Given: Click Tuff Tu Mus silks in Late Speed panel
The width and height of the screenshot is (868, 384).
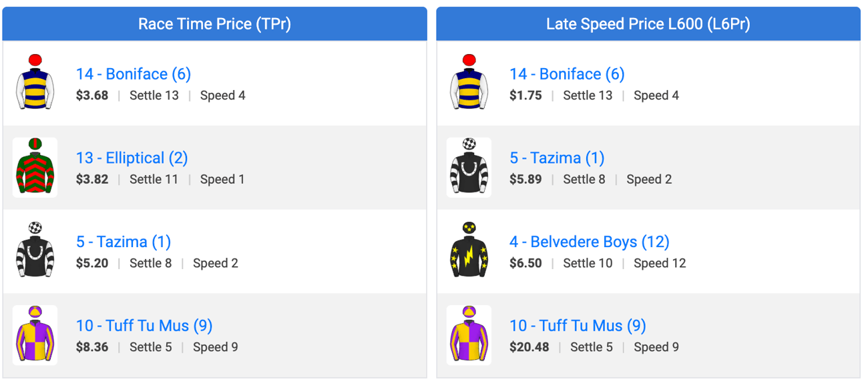Looking at the screenshot, I should coord(469,335).
